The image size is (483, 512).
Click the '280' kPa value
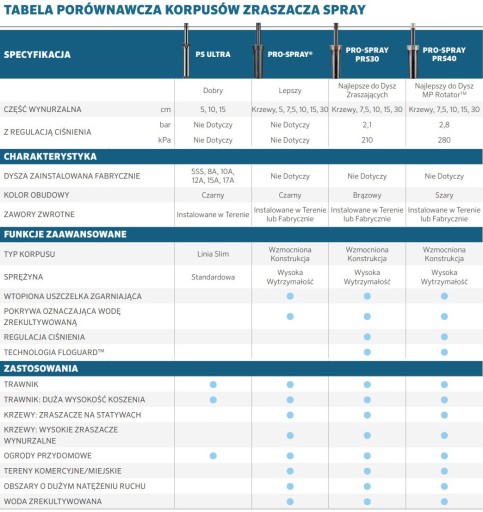pos(444,140)
